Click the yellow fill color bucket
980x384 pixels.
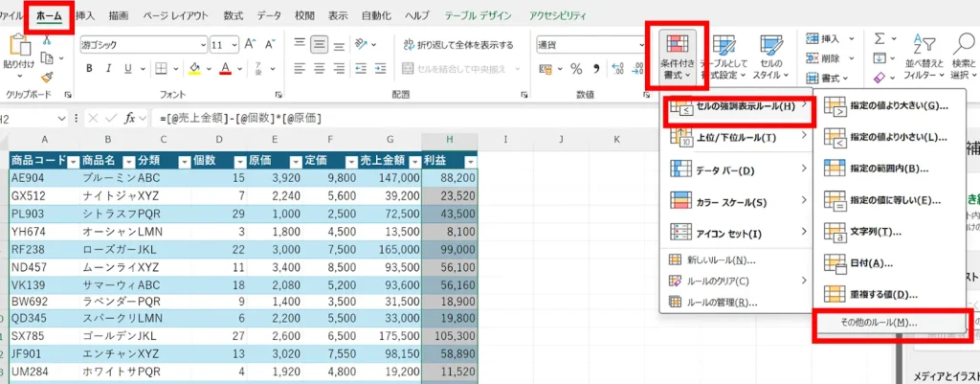(194, 68)
